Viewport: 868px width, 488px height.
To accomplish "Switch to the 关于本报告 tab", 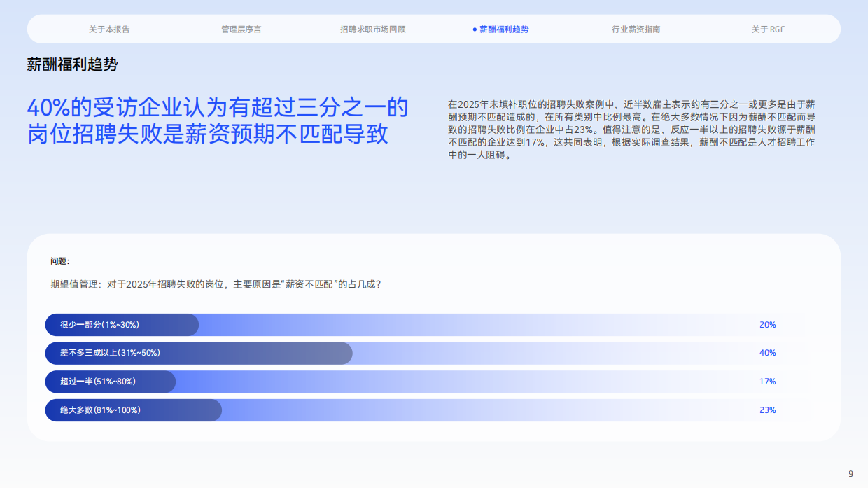I will (x=112, y=29).
